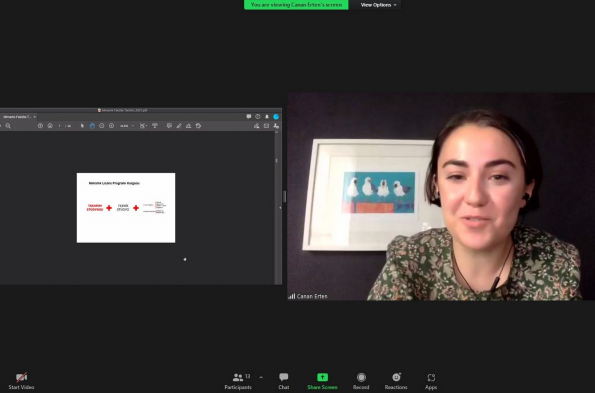Expand the Participants options caret
Image resolution: width=595 pixels, height=393 pixels.
[x=261, y=377]
